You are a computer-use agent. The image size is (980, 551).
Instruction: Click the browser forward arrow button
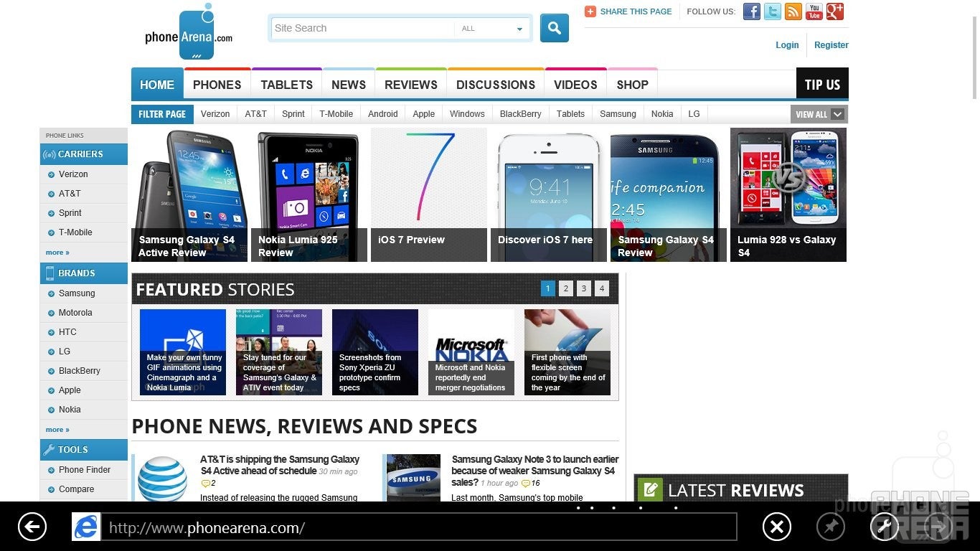(938, 527)
